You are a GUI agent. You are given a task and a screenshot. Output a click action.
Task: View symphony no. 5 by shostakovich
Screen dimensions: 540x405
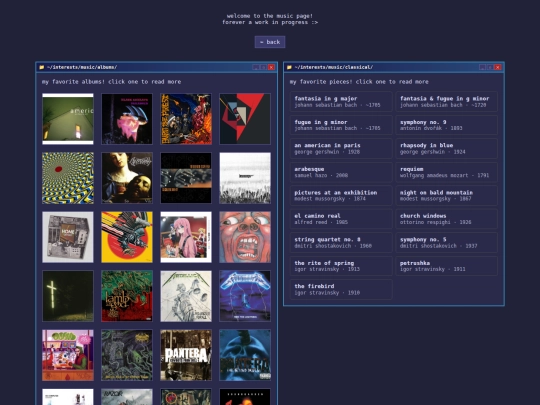click(447, 242)
